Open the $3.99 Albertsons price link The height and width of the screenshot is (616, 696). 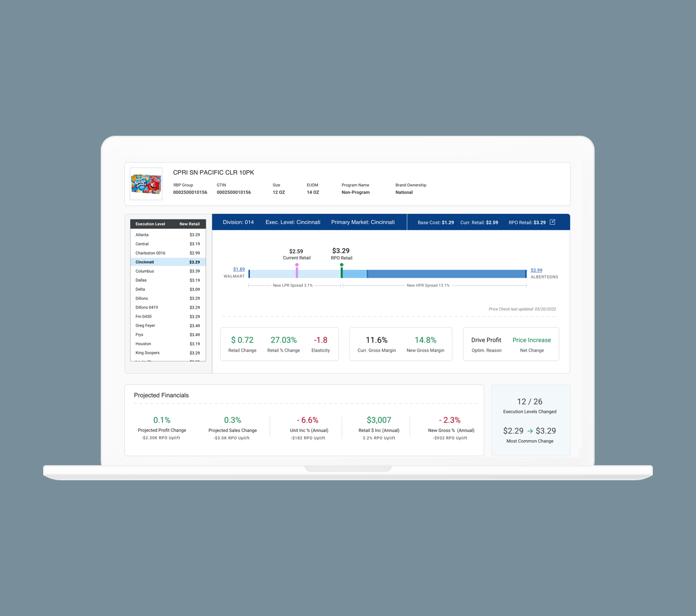(x=536, y=270)
